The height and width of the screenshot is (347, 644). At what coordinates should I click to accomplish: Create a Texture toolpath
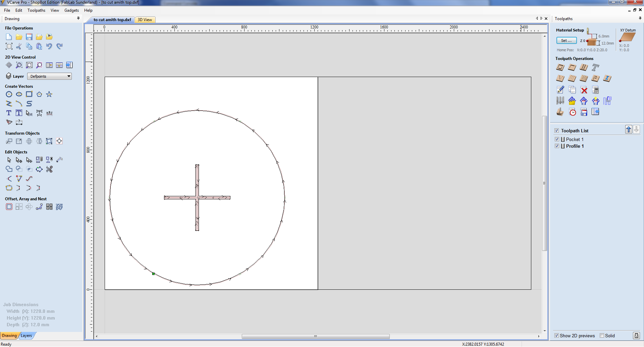(x=584, y=78)
